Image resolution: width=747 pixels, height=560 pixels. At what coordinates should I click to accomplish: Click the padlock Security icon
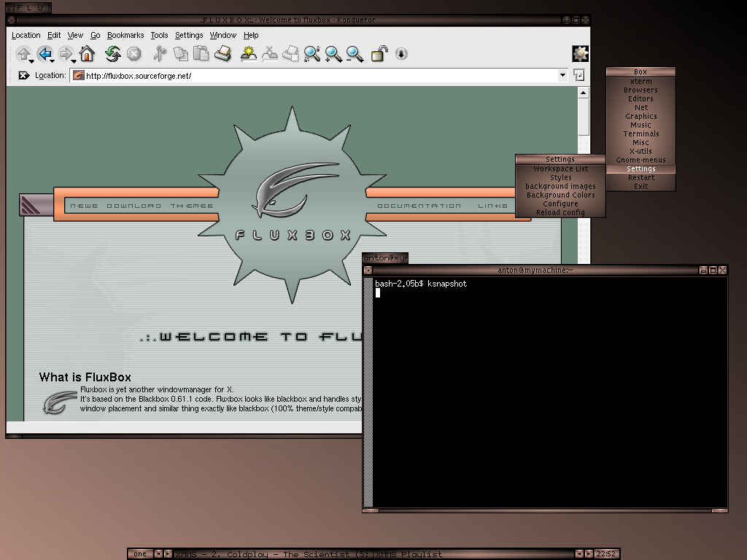pyautogui.click(x=379, y=54)
